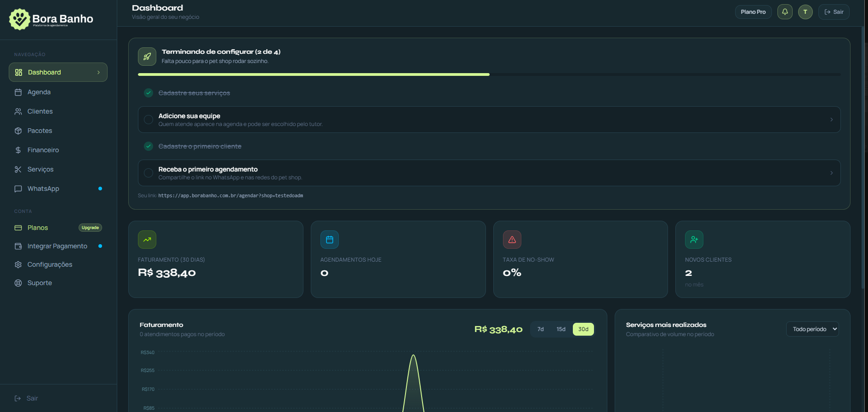
Task: Click the Faturamento trend-up icon
Action: 147,240
